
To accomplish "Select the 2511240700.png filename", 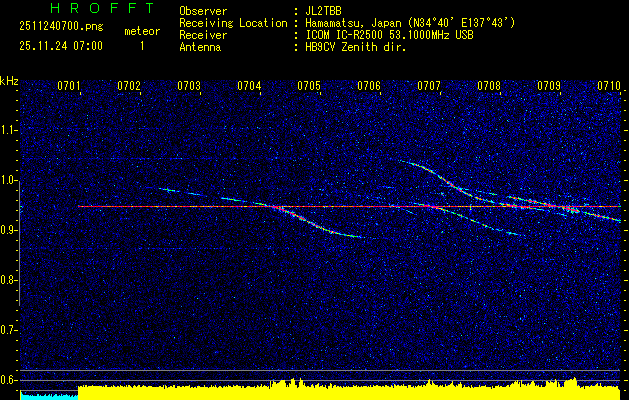I will (x=60, y=27).
